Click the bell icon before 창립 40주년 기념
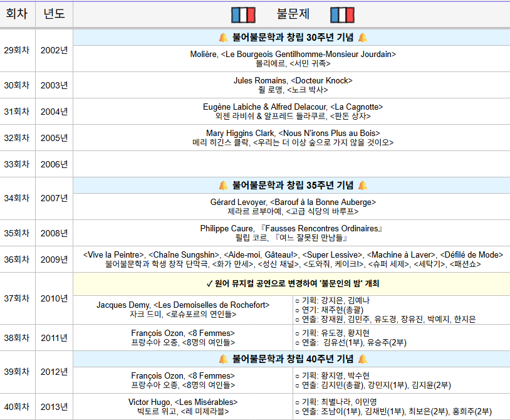 pos(224,359)
